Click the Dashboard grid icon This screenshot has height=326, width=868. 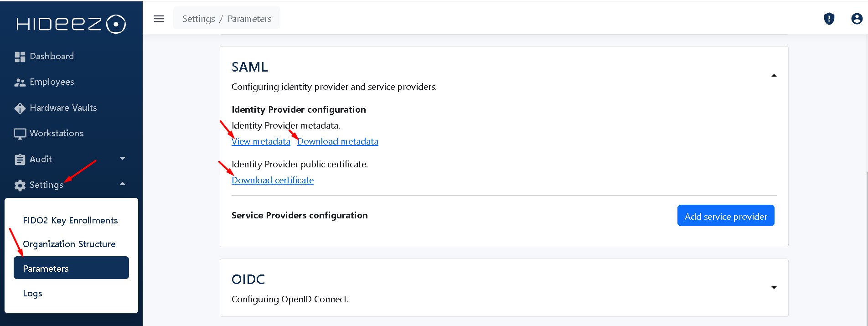pyautogui.click(x=20, y=57)
